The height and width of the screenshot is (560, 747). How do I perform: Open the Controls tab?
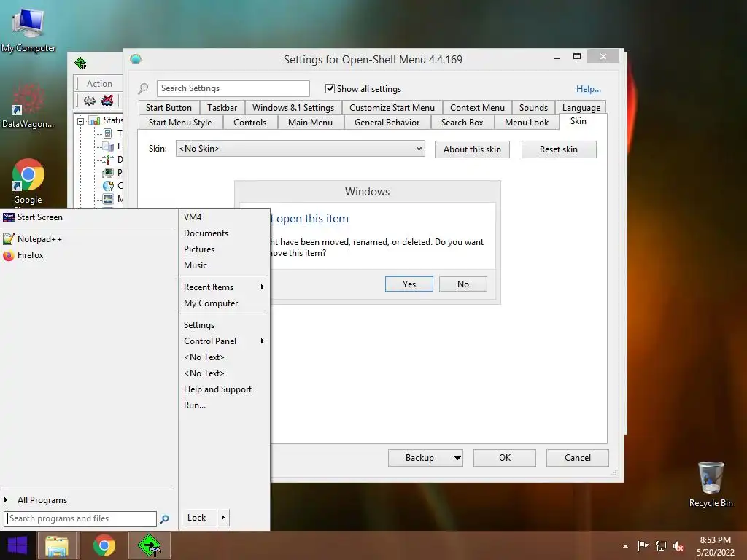pyautogui.click(x=249, y=122)
